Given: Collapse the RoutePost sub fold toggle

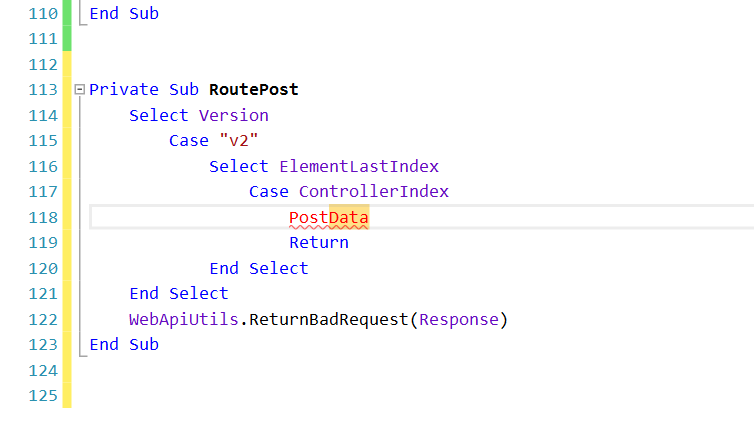Looking at the screenshot, I should coord(80,90).
